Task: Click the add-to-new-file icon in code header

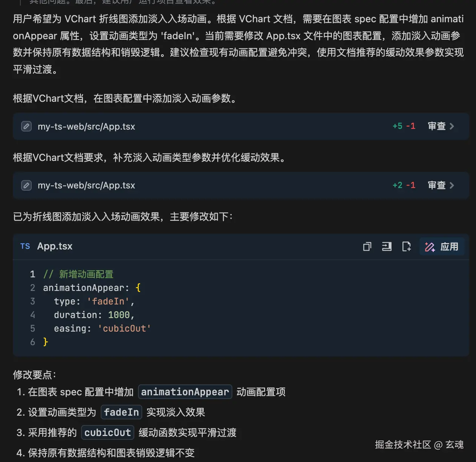Action: [406, 246]
